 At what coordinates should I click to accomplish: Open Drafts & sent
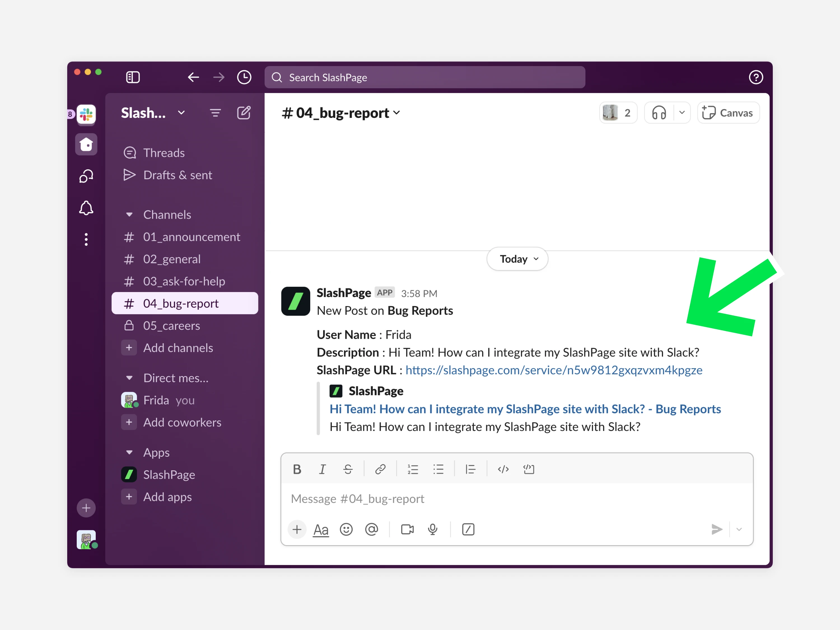point(185,175)
